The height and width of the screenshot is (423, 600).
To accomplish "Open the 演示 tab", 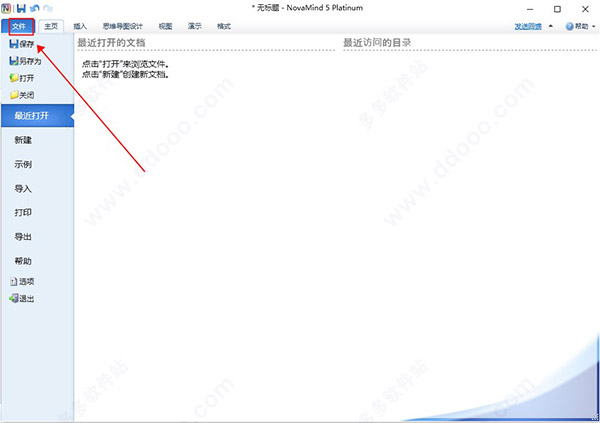I will pos(194,26).
